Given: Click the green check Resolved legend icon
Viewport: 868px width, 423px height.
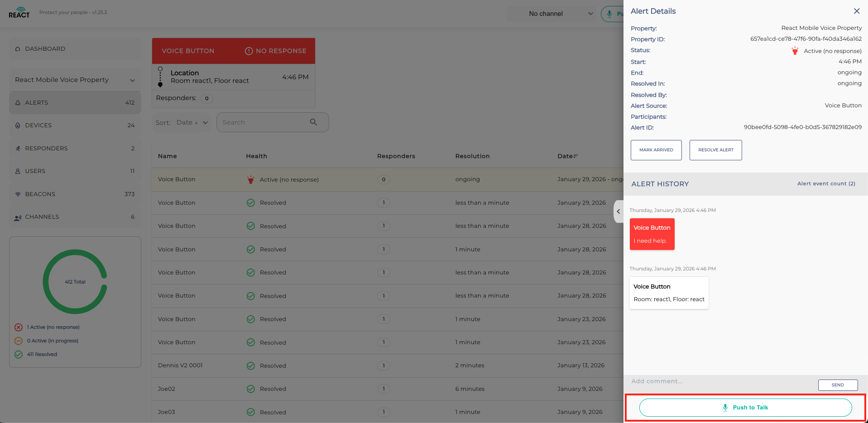Looking at the screenshot, I should (19, 354).
